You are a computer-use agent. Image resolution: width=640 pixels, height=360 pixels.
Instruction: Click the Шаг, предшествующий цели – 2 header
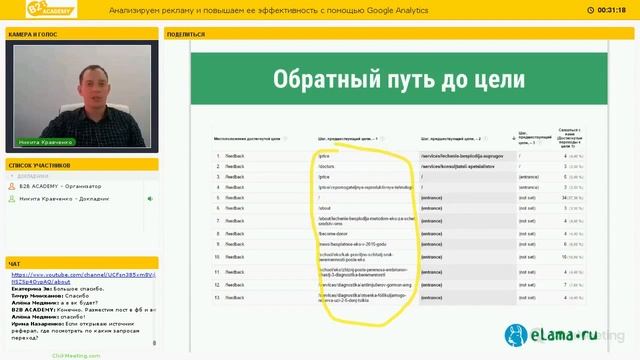(x=451, y=139)
